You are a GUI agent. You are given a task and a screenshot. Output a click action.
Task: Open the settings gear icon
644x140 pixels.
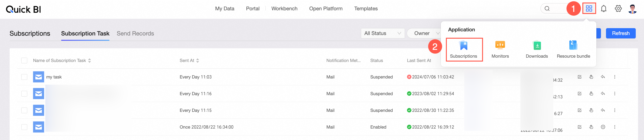point(618,9)
